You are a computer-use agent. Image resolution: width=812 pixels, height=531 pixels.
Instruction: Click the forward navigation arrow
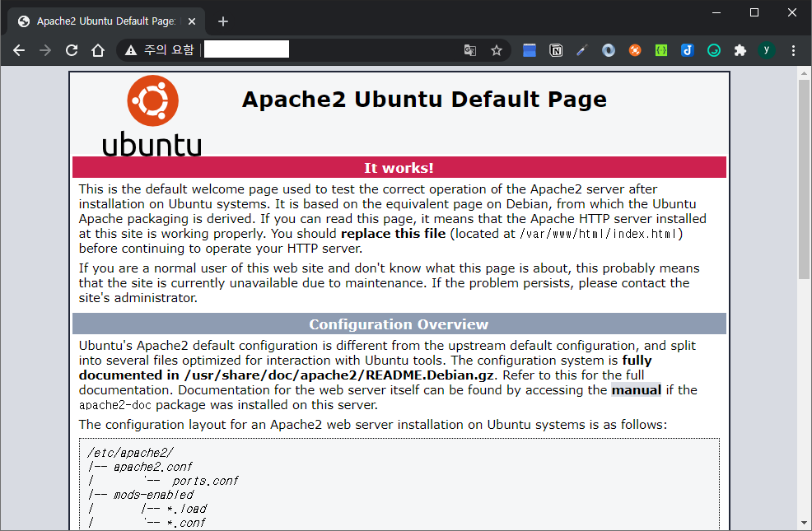pos(45,50)
